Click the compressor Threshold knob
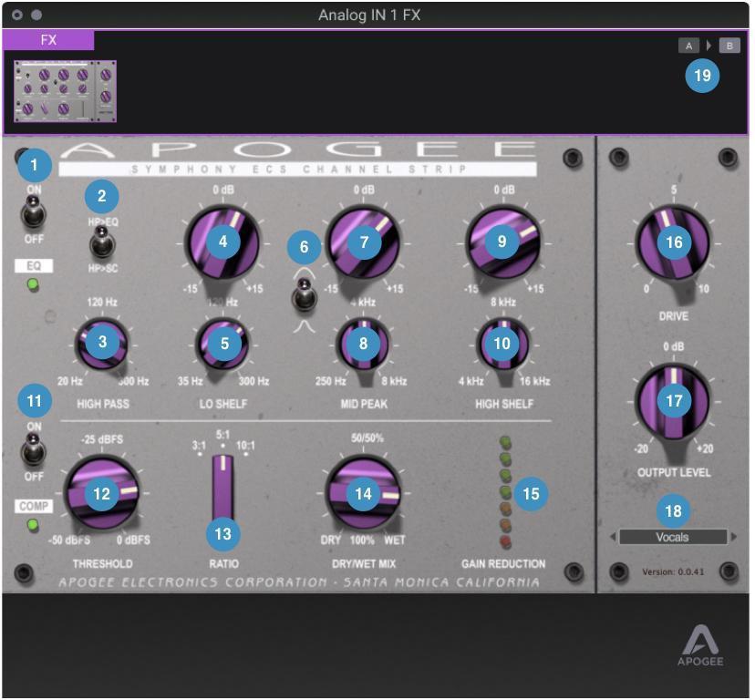This screenshot has width=755, height=700. (x=101, y=493)
